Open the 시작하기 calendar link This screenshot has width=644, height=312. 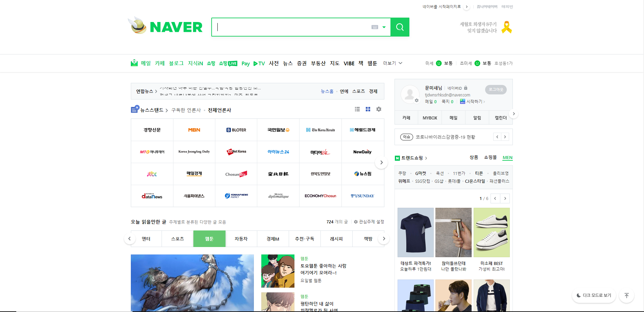472,102
